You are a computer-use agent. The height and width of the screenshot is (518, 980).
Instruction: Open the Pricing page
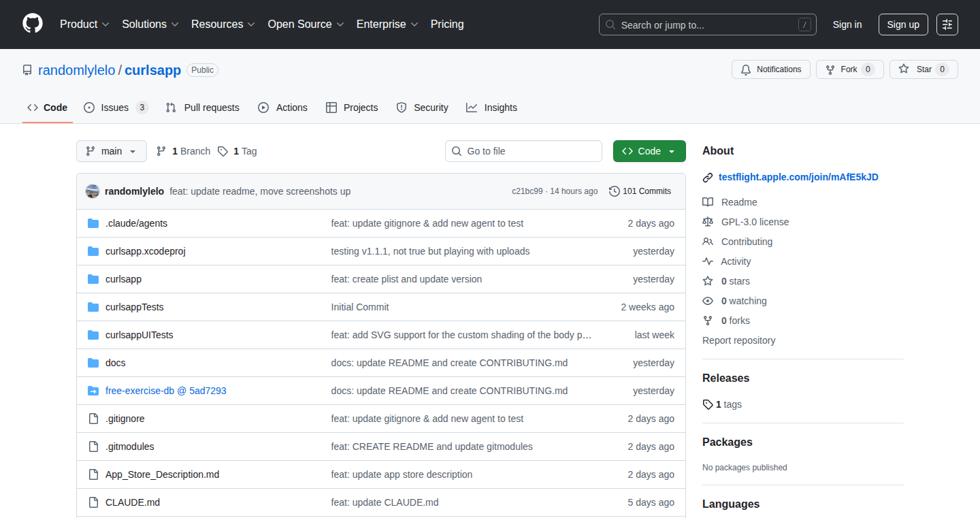[x=447, y=25]
